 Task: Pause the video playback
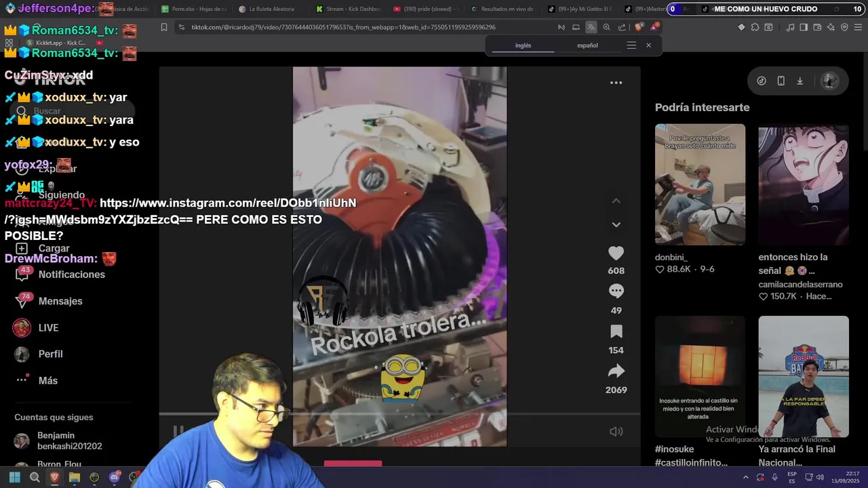(x=178, y=431)
